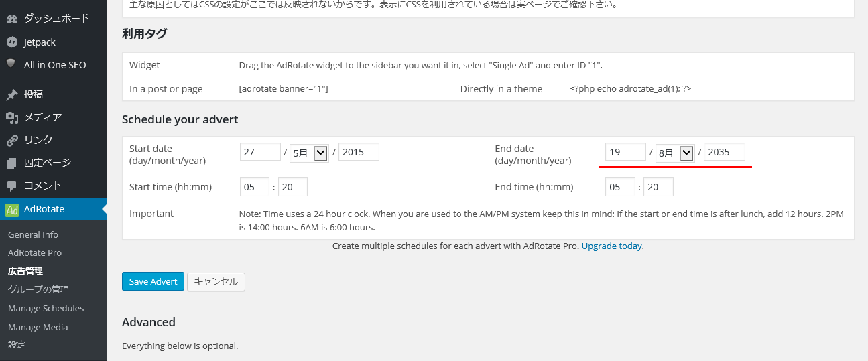This screenshot has width=868, height=361.
Task: Open Manage Schedules submenu item
Action: [46, 308]
